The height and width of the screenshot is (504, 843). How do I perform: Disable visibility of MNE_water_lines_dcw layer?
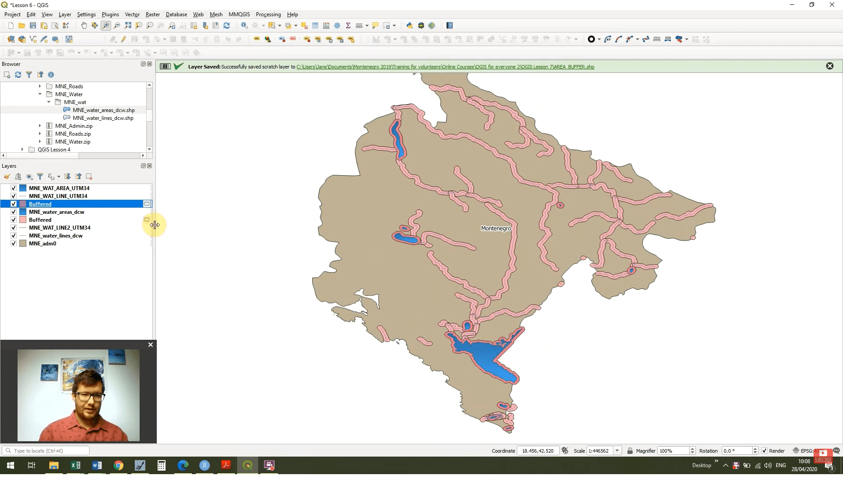click(x=13, y=236)
